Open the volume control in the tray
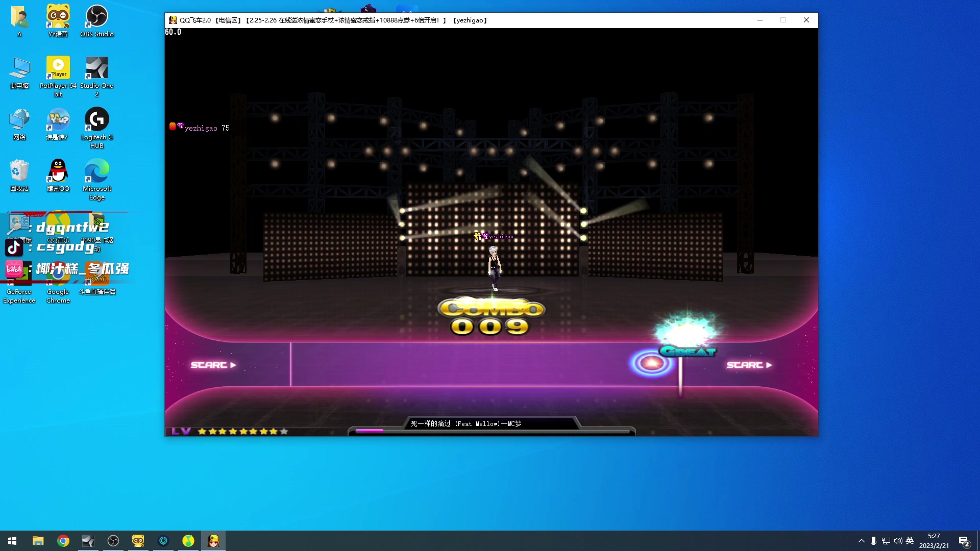 point(898,541)
